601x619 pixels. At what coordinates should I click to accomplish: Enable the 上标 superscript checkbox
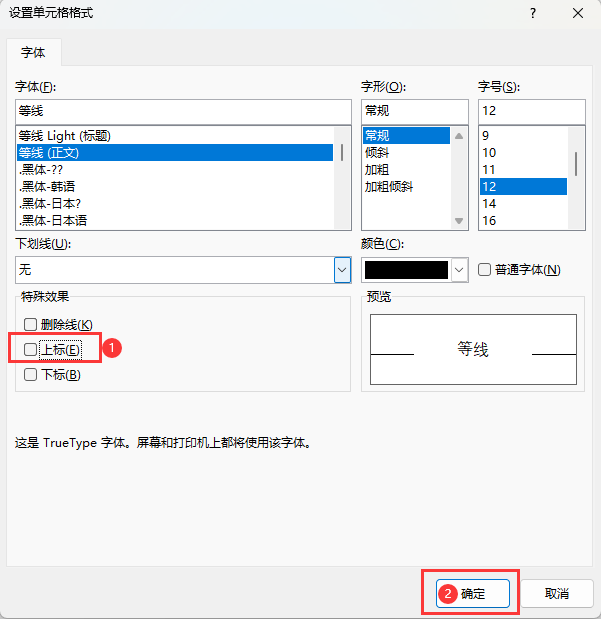(x=30, y=349)
